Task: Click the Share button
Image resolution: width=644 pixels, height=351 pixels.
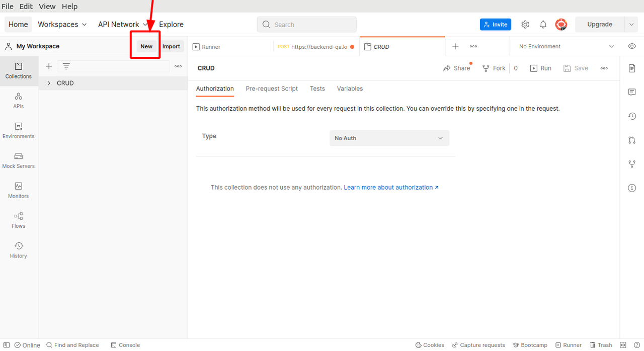Action: click(456, 68)
